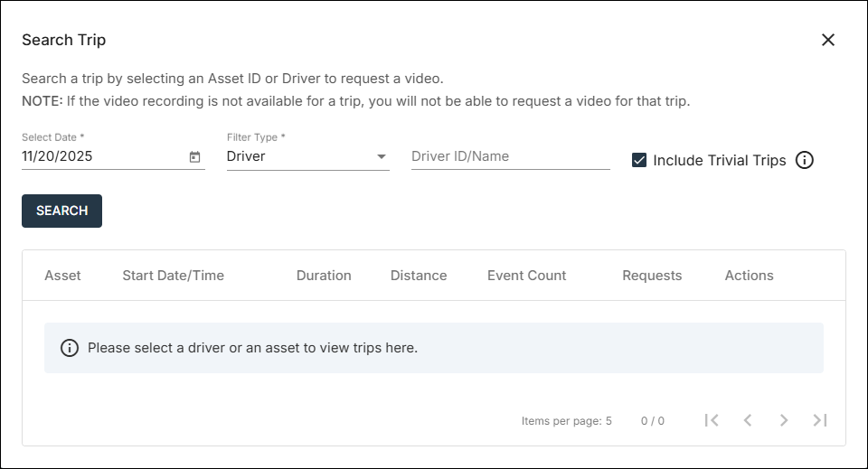This screenshot has width=868, height=469.
Task: Open the calendar date picker icon
Action: click(x=195, y=157)
